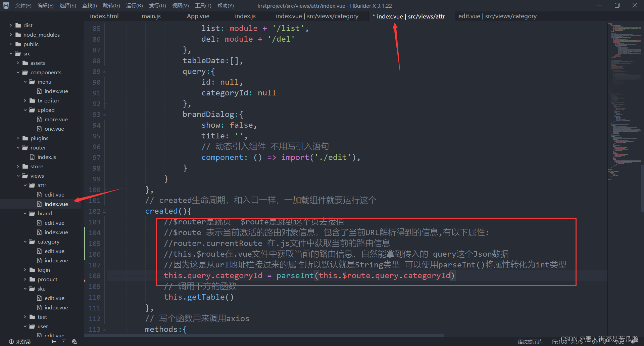Select the attr folder in views
This screenshot has height=346, width=644.
[42, 185]
